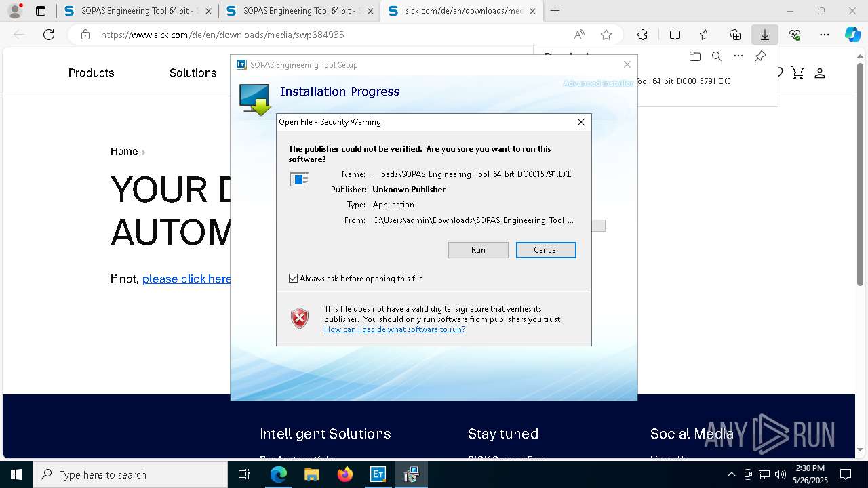Open the tab actions menu icon
Viewport: 868px width, 488px height.
coord(41,11)
